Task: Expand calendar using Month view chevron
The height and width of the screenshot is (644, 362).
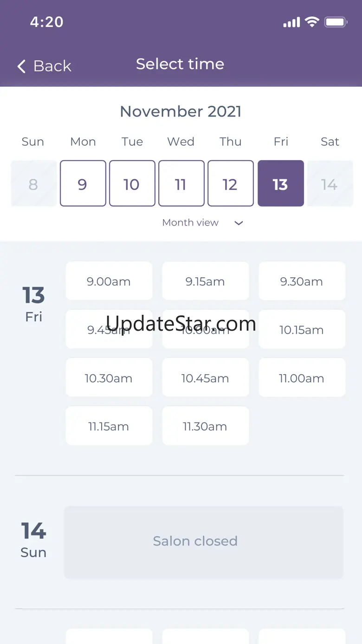Action: pos(239,223)
